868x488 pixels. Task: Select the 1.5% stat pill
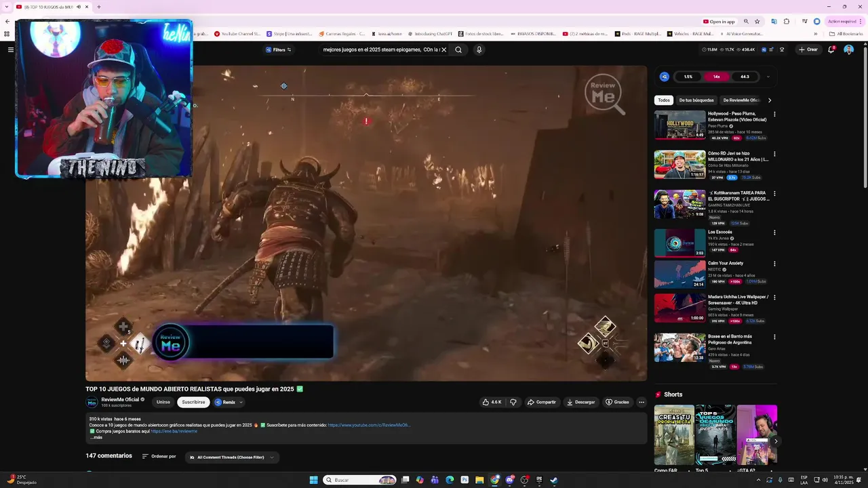pos(688,77)
